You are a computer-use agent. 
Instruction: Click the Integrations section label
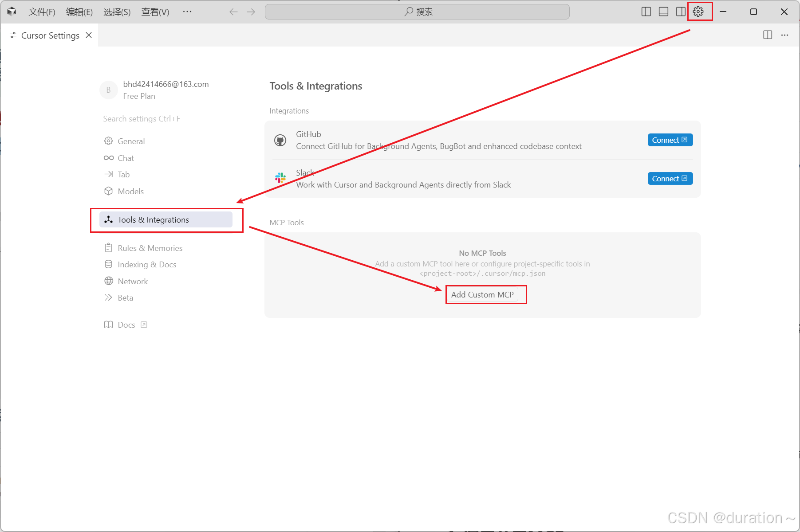coord(289,111)
